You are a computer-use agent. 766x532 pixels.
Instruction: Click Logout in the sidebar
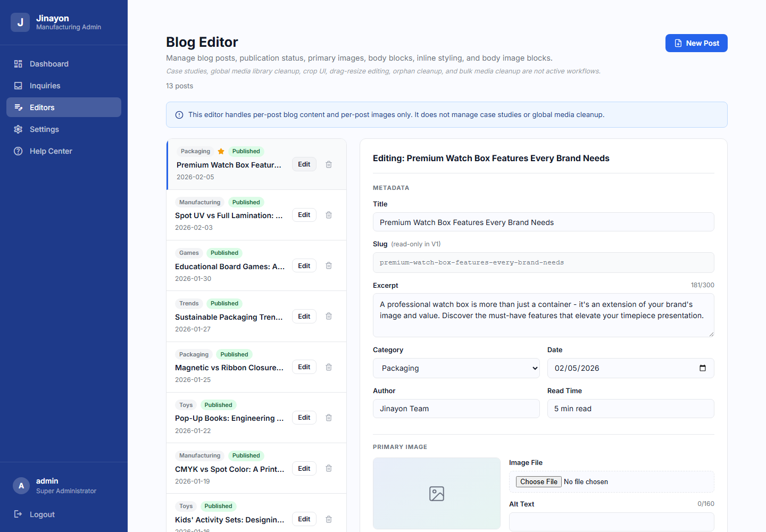pyautogui.click(x=64, y=514)
